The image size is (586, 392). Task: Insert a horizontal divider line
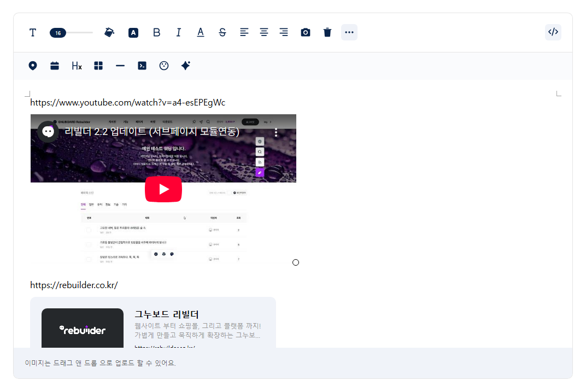120,66
